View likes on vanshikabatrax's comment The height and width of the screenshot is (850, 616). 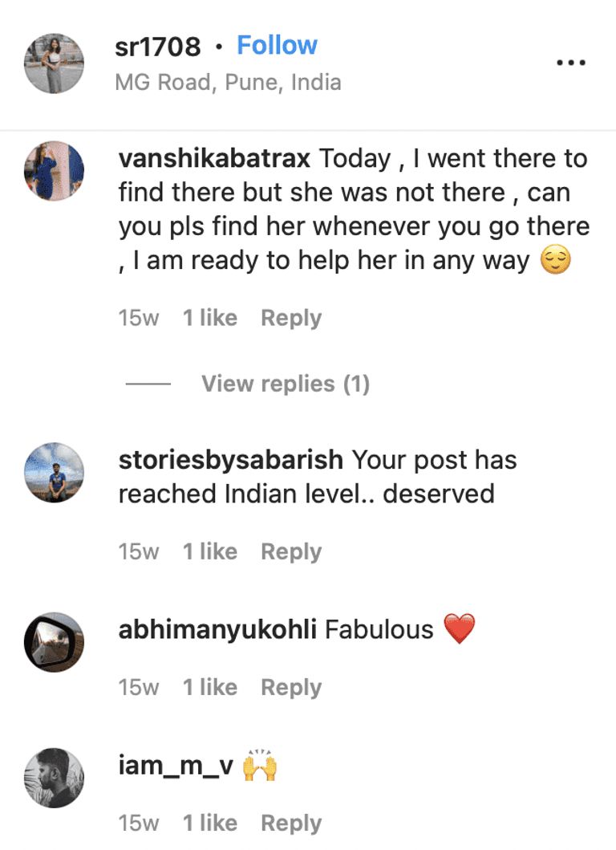point(210,318)
